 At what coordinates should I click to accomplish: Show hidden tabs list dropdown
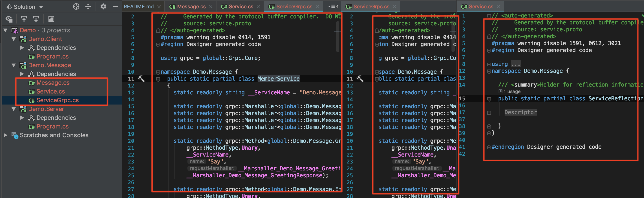(333, 6)
